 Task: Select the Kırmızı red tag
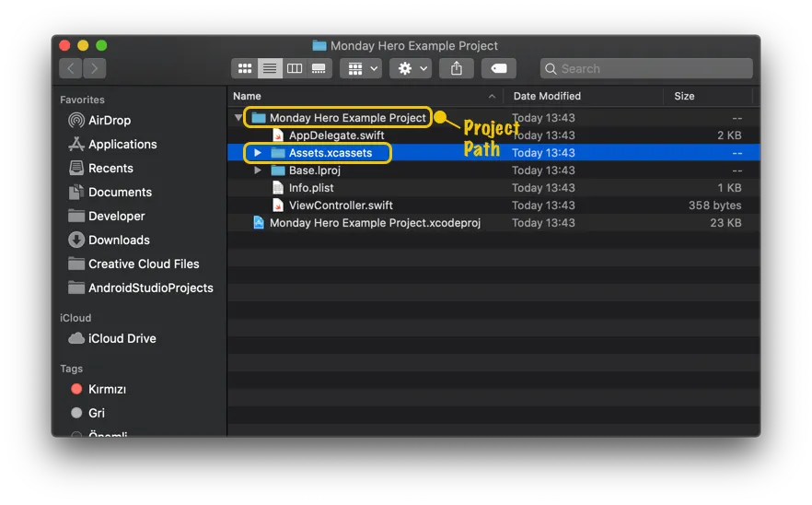click(99, 389)
